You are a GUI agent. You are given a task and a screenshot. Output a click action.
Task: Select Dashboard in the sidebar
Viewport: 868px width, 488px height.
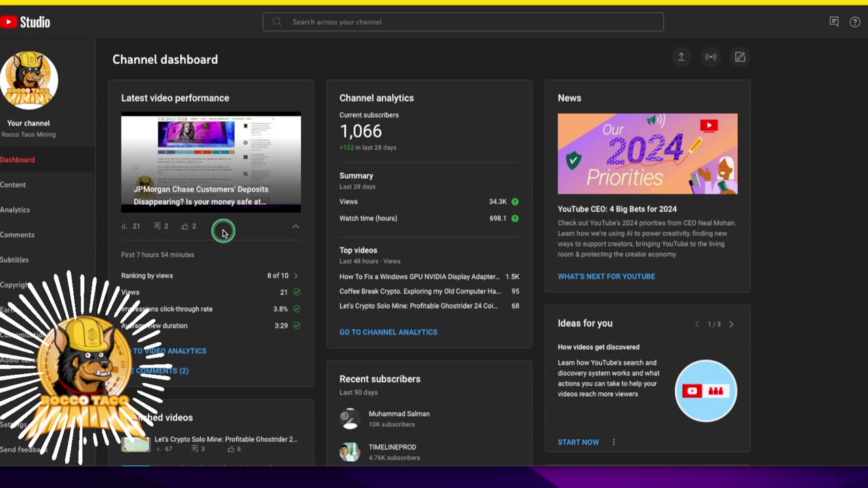[x=18, y=160]
